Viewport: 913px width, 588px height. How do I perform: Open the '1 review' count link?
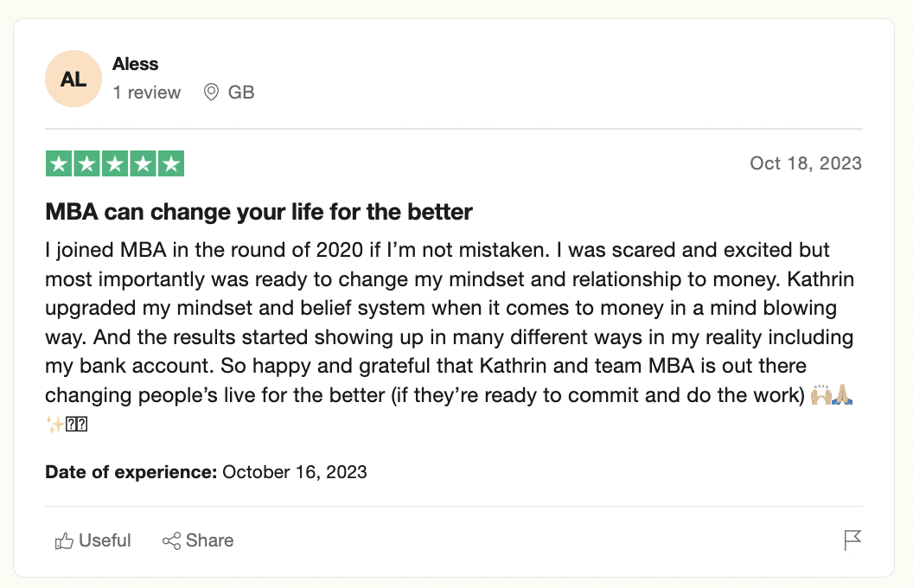pos(147,92)
